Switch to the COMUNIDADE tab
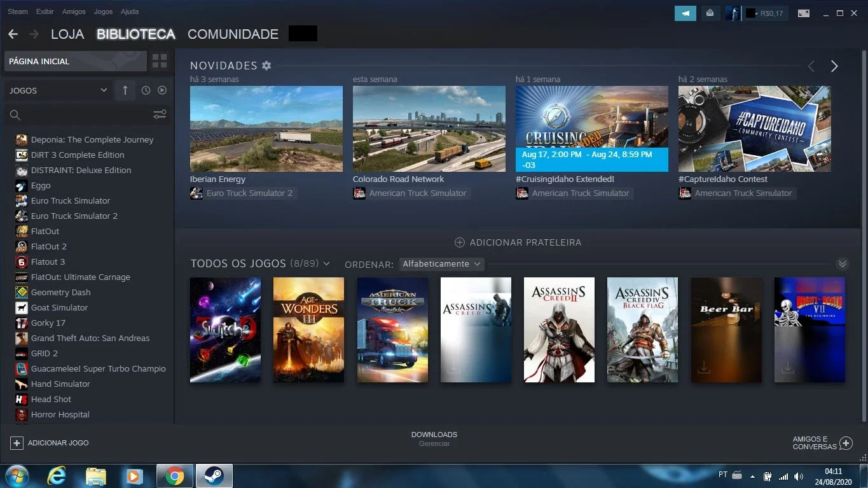This screenshot has height=488, width=868. click(233, 34)
